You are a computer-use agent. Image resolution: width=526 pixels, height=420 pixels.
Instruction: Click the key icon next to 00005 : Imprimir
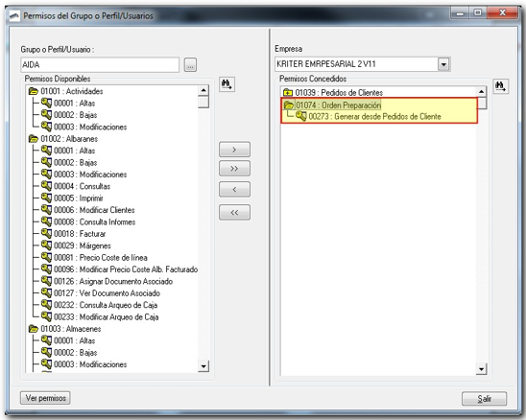46,198
